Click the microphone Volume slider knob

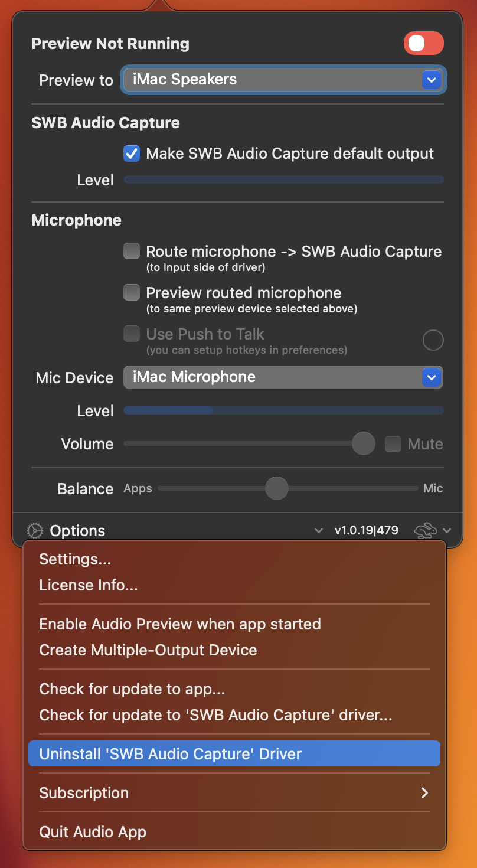[x=364, y=443]
